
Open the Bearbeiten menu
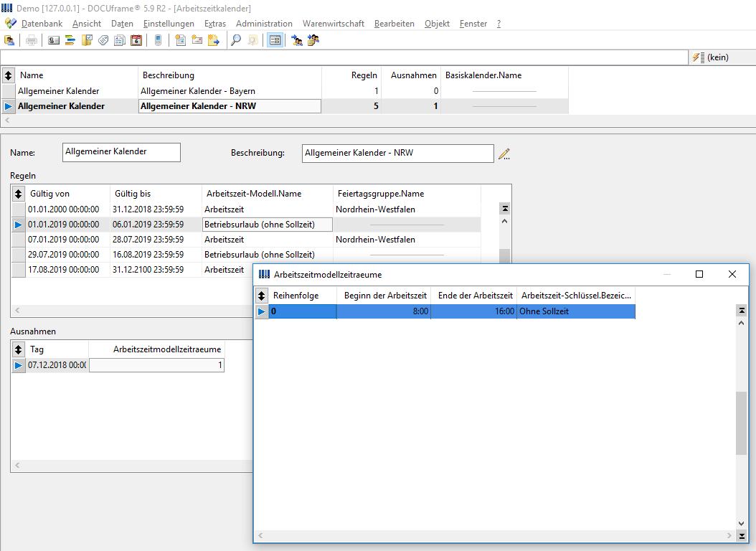(394, 24)
